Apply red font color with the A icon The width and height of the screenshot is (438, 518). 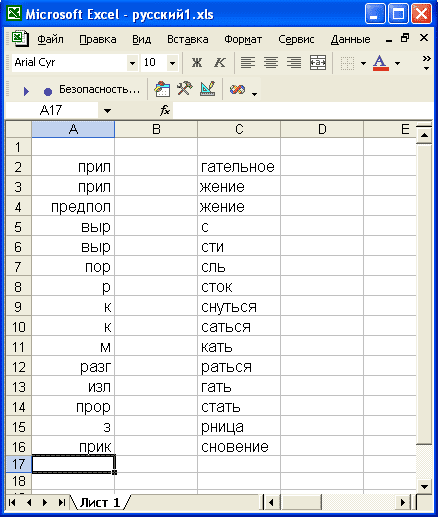381,63
